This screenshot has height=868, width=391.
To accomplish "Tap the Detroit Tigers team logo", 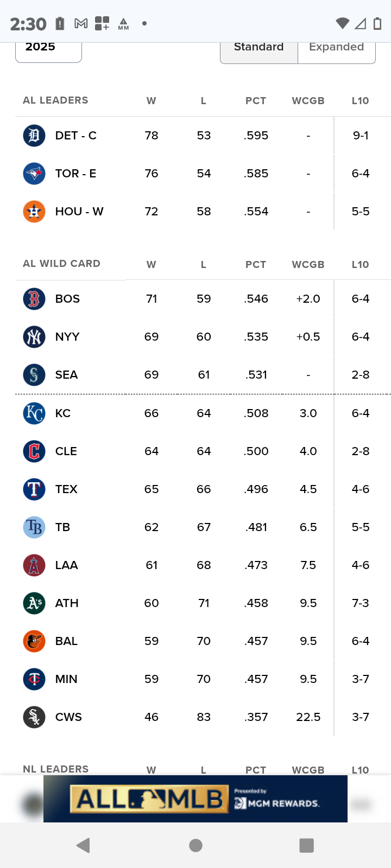I will (34, 136).
